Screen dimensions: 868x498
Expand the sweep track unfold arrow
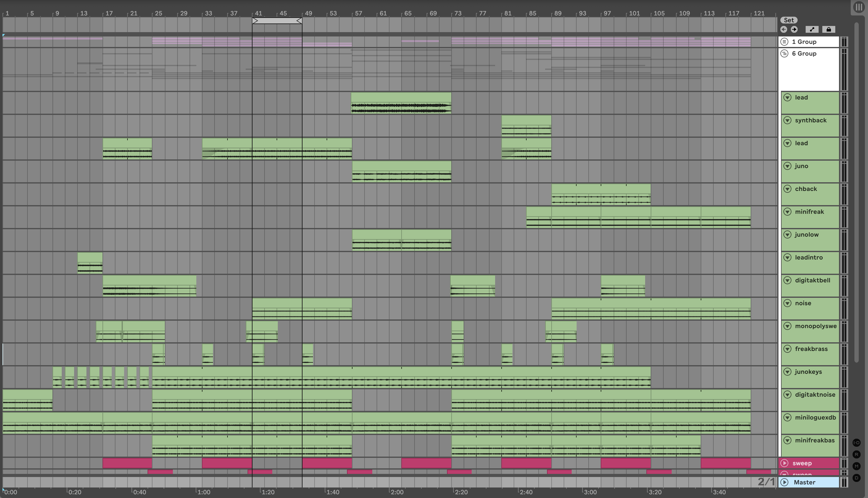785,463
